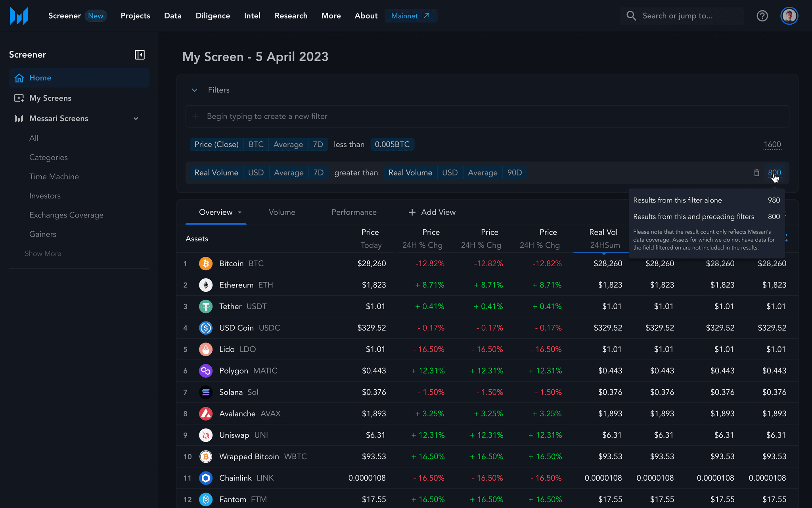Click the Fantom coin icon

206,499
